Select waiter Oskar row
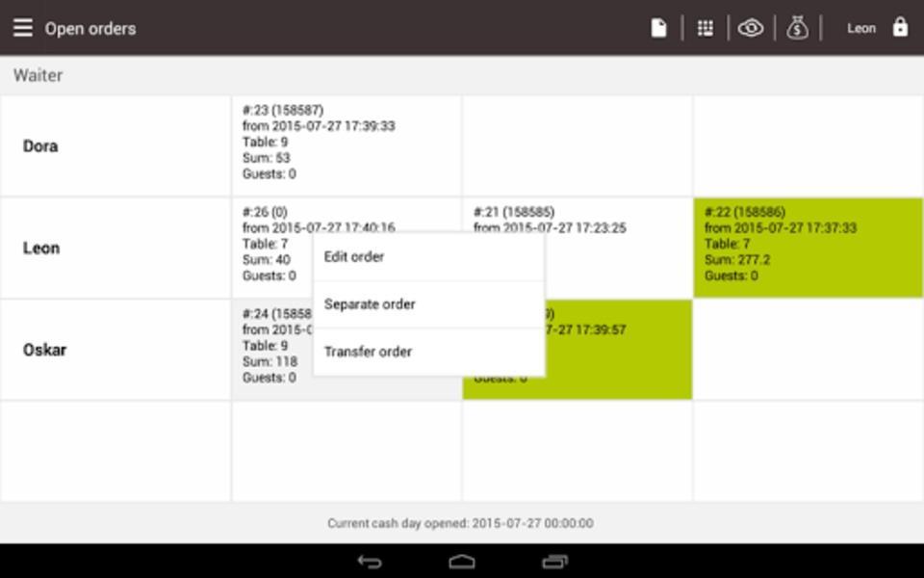The width and height of the screenshot is (924, 578). [x=115, y=350]
